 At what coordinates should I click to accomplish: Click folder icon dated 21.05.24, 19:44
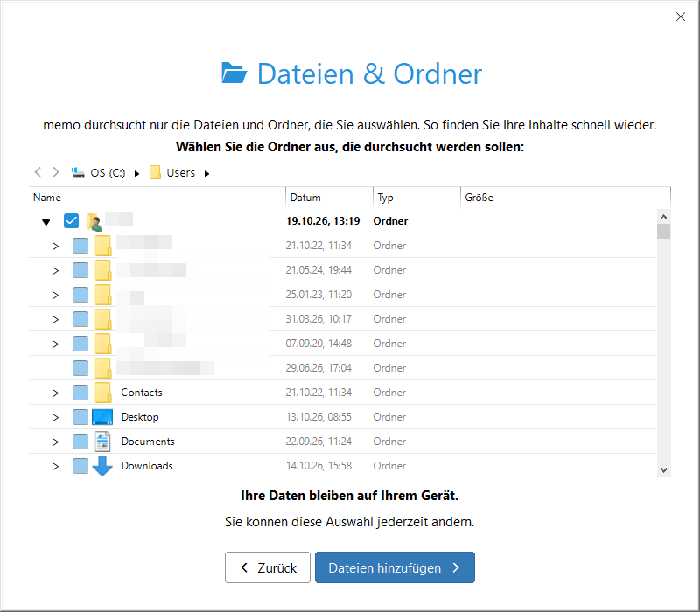coord(102,270)
